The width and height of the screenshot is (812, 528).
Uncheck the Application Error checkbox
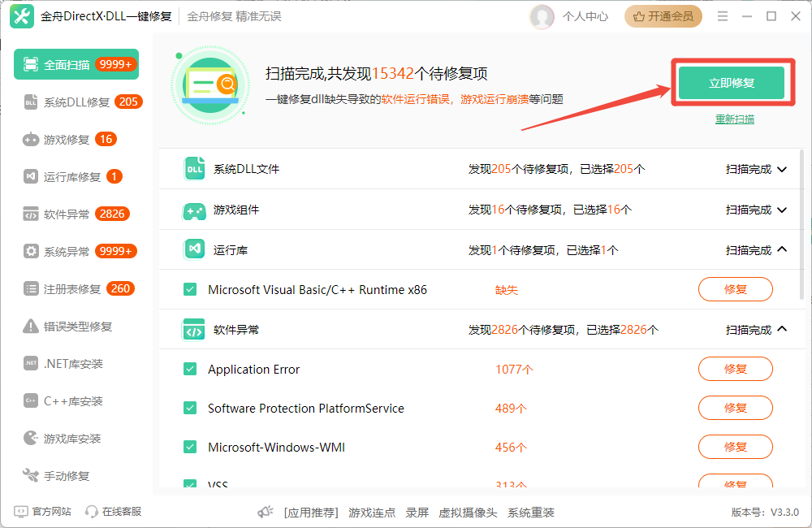point(190,369)
